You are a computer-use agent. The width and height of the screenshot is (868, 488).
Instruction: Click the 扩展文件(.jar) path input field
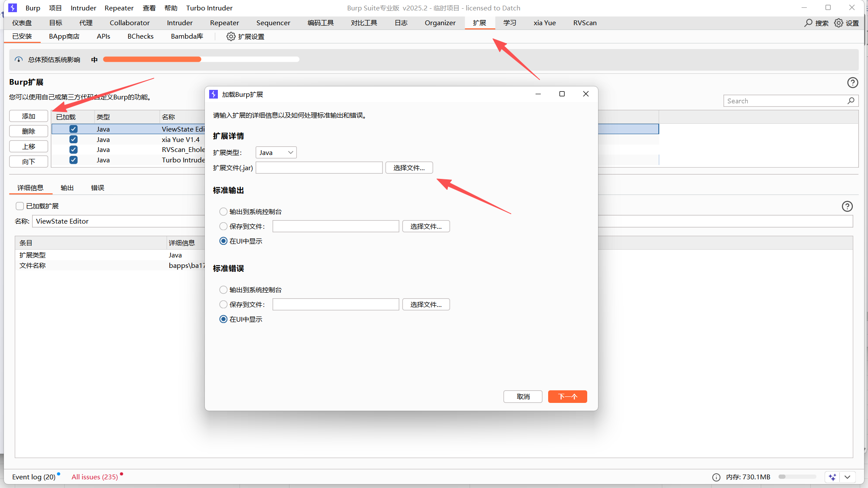319,168
